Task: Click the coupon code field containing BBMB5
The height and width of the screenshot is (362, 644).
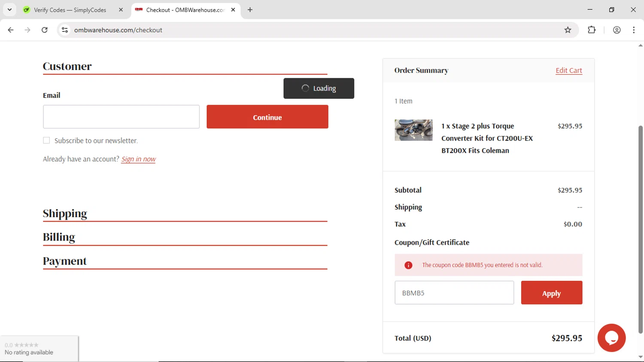Action: tap(454, 293)
